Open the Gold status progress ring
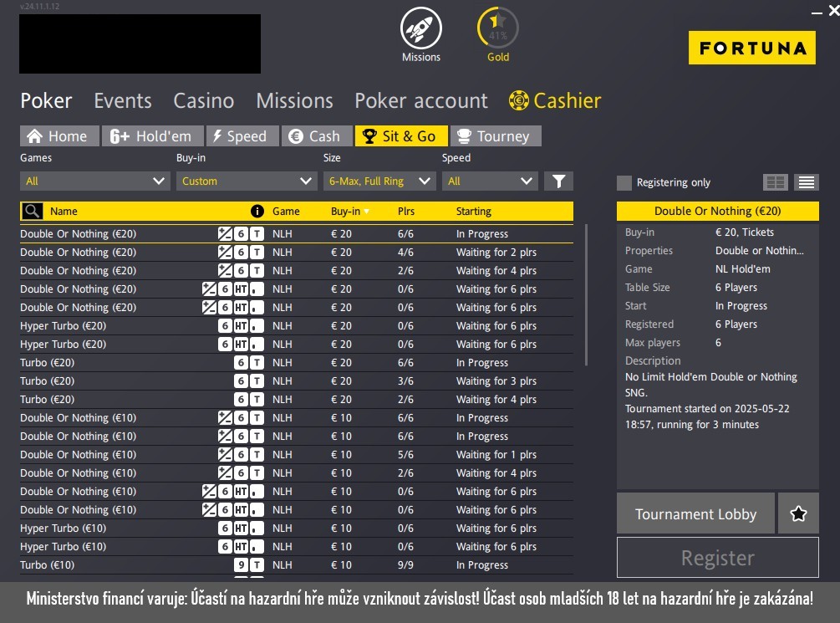 (x=497, y=28)
